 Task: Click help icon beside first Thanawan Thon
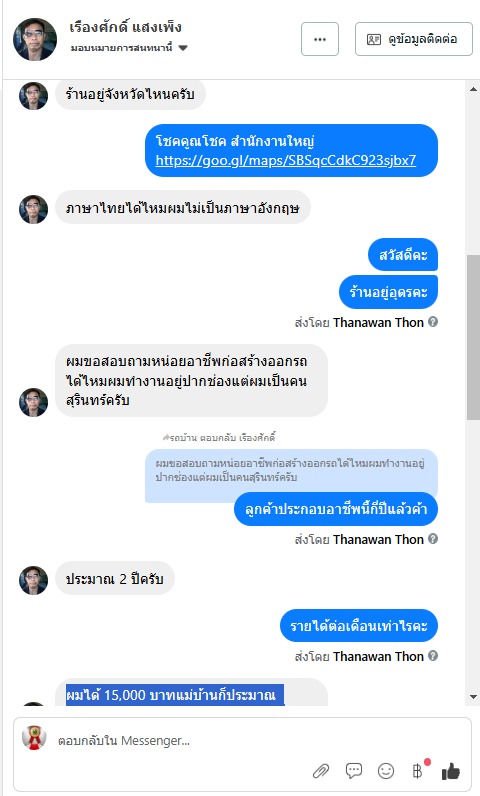(x=433, y=322)
